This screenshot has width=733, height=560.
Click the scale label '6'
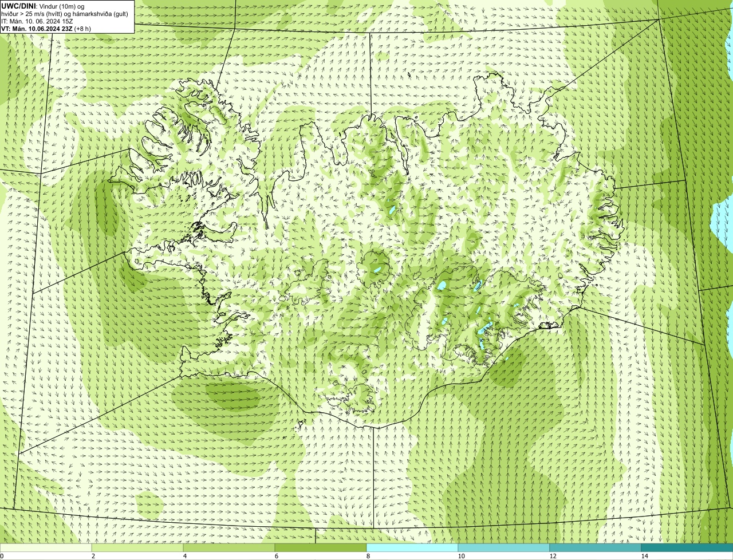(x=276, y=556)
